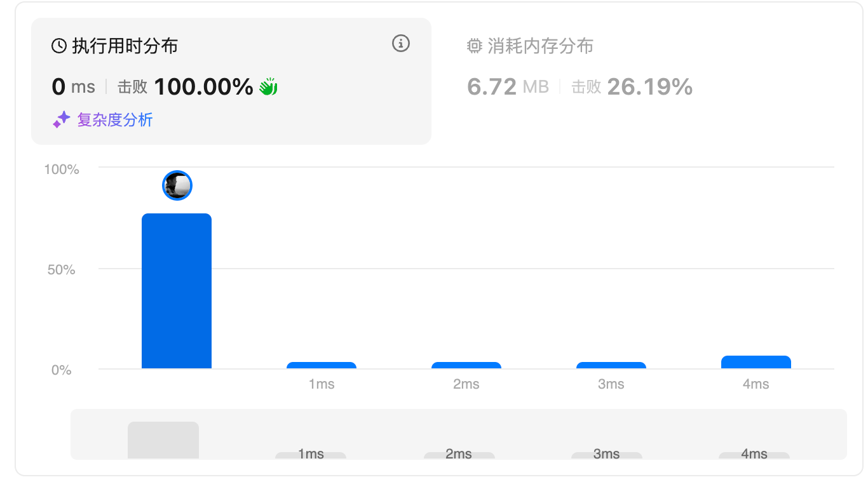Click the tallest blue bar at 0ms
The image size is (868, 489).
(x=177, y=291)
